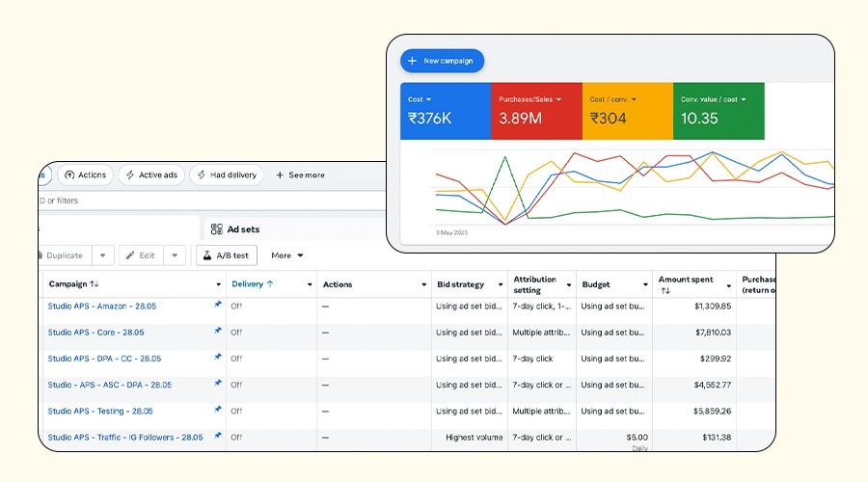Click the New campaign button

442,61
